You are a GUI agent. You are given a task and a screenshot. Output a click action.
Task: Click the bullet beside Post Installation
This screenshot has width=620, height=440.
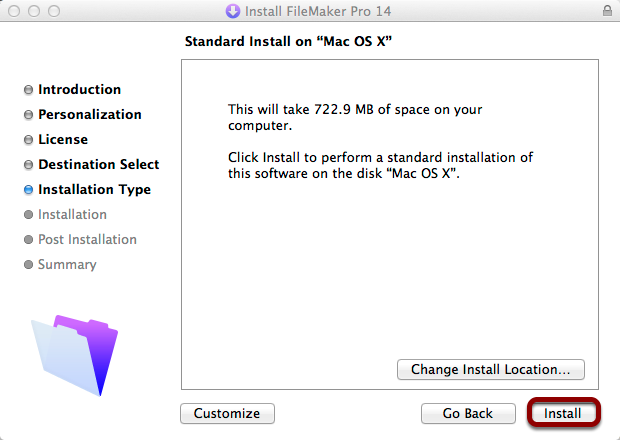[x=28, y=240]
